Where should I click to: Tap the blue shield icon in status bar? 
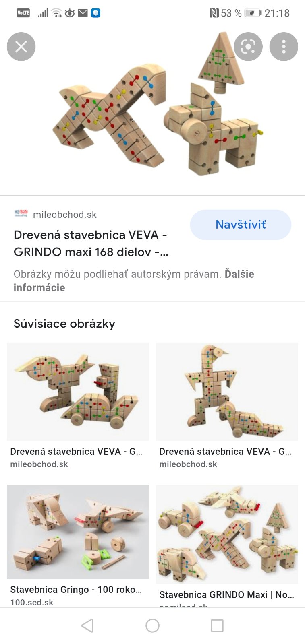[x=95, y=13]
